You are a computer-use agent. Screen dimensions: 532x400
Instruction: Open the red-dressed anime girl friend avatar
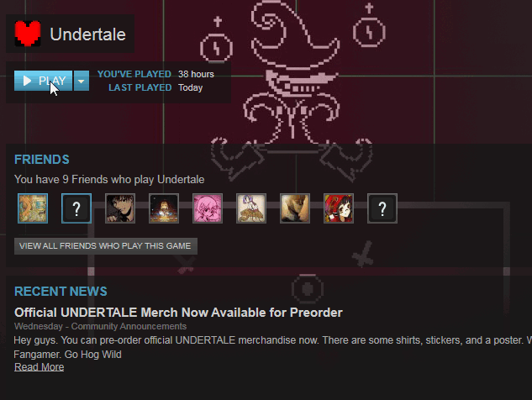(339, 208)
